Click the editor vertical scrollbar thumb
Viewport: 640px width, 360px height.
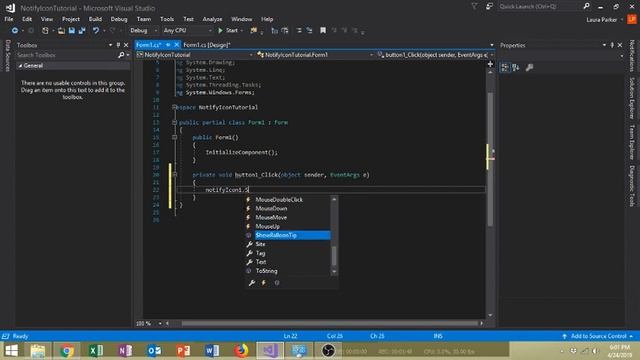click(x=490, y=159)
